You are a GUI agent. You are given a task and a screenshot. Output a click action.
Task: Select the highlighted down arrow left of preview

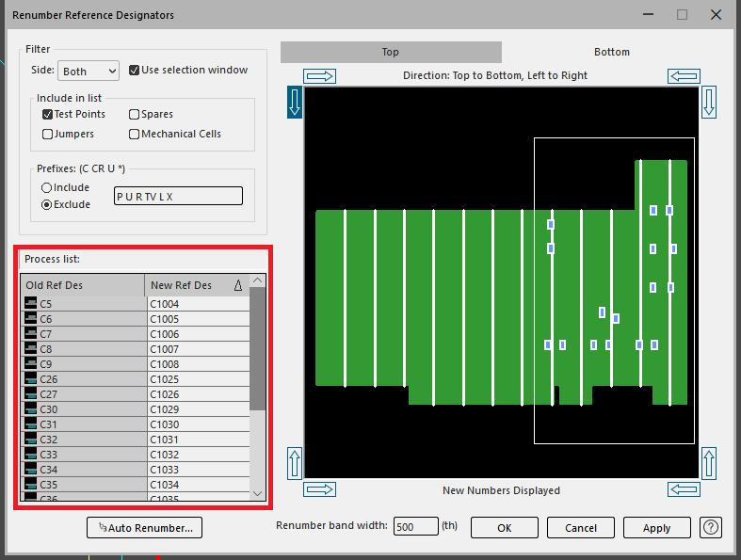pyautogui.click(x=294, y=102)
